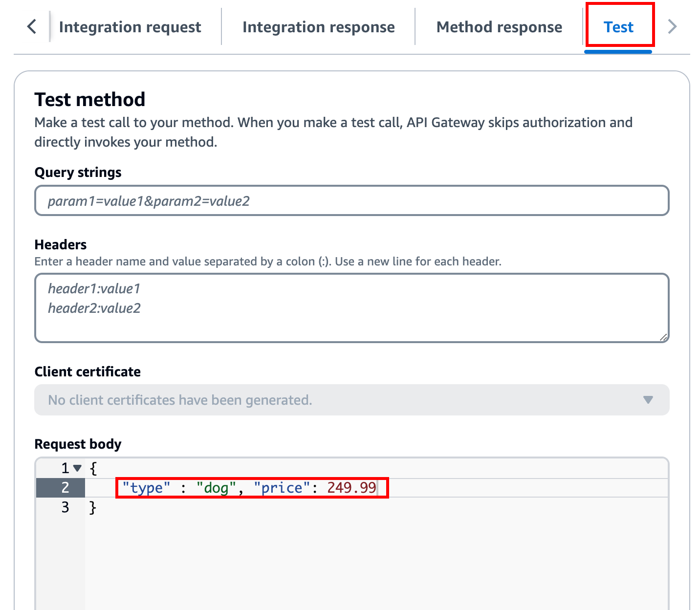Select the 'Test method' heading area
The width and height of the screenshot is (700, 610).
(89, 99)
